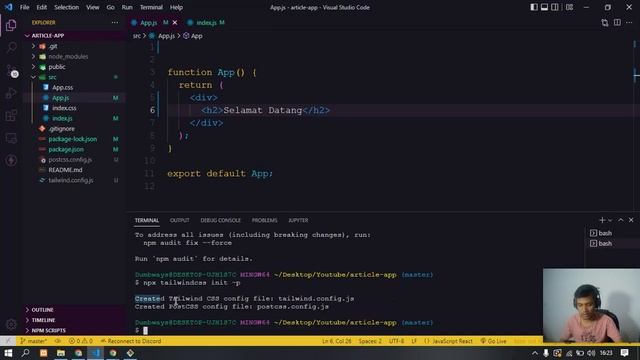Switch to the OUTPUT panel tab

click(x=180, y=220)
